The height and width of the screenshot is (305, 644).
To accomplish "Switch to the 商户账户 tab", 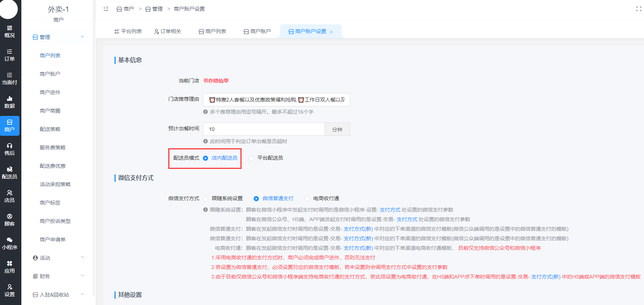I will pos(257,31).
